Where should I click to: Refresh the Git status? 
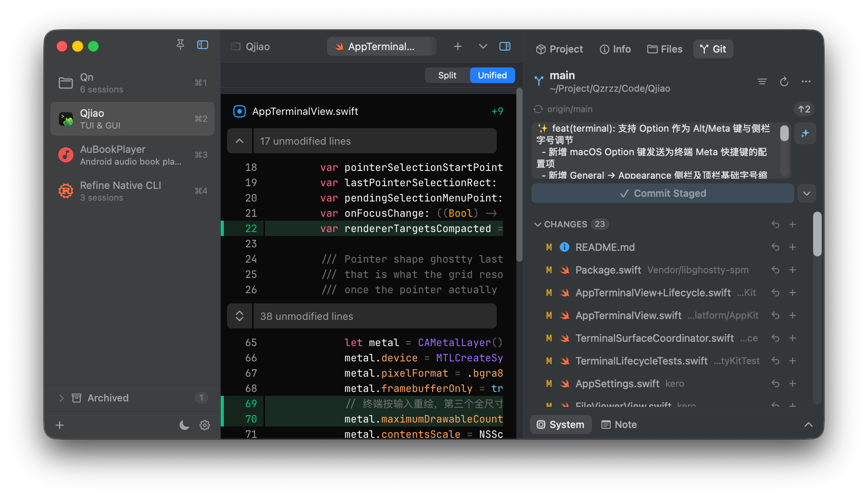pos(784,82)
